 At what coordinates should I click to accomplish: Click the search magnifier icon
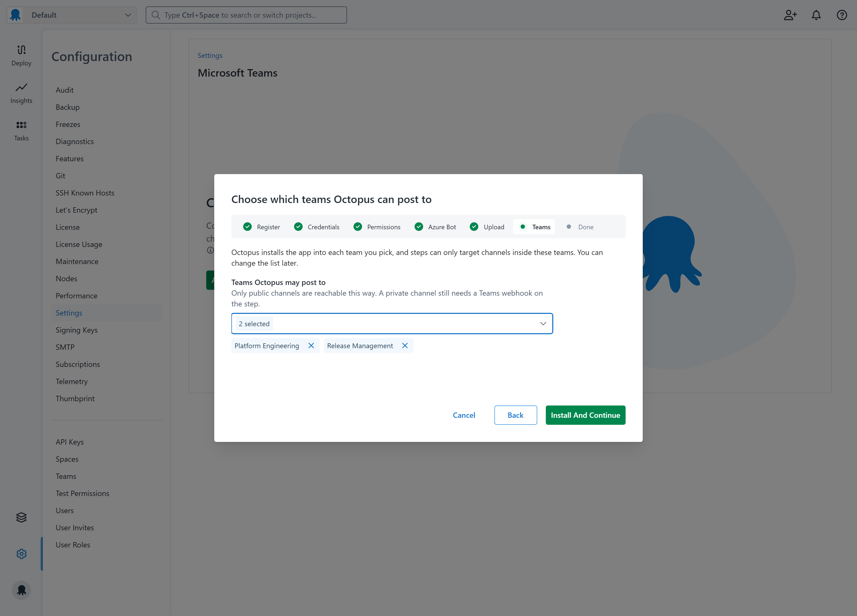pos(155,15)
